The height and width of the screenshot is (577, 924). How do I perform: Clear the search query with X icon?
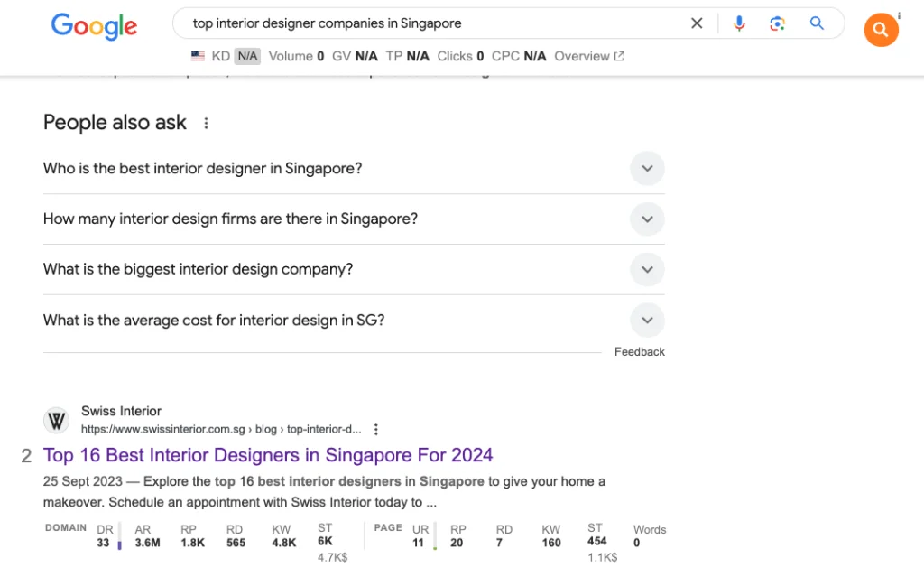point(697,23)
